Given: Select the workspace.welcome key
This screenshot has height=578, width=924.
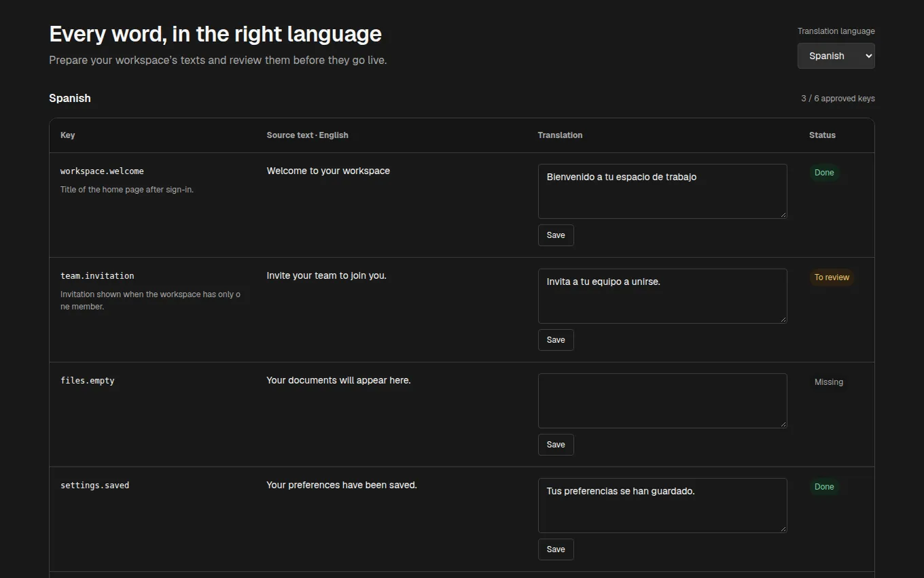Looking at the screenshot, I should 102,171.
